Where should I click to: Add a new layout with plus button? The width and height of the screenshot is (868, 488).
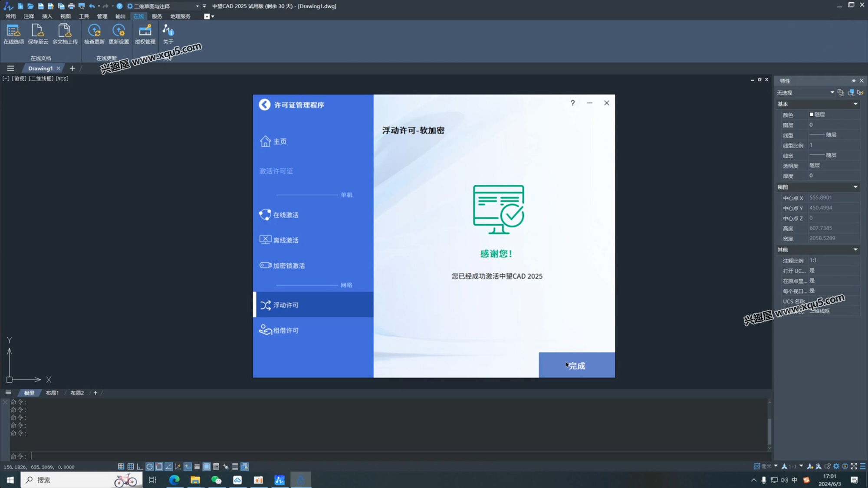coord(95,393)
